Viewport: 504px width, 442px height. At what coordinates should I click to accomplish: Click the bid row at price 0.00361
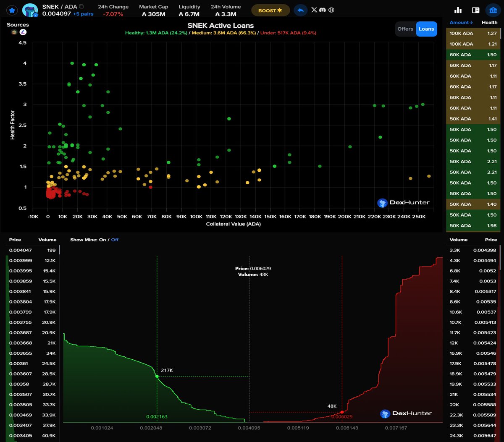pyautogui.click(x=32, y=364)
